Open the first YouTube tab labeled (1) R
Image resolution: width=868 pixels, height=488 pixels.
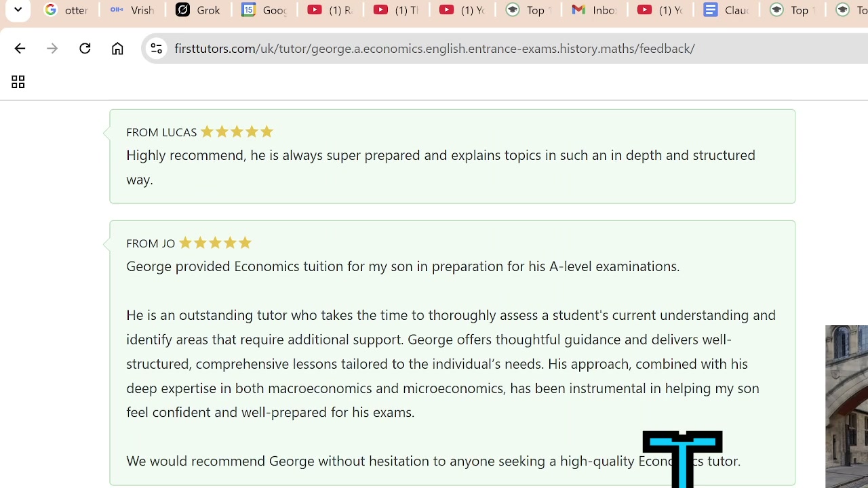[330, 10]
